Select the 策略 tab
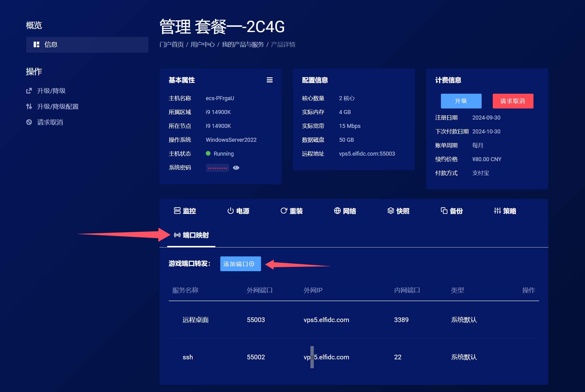Viewport: 585px width, 392px height. tap(505, 211)
